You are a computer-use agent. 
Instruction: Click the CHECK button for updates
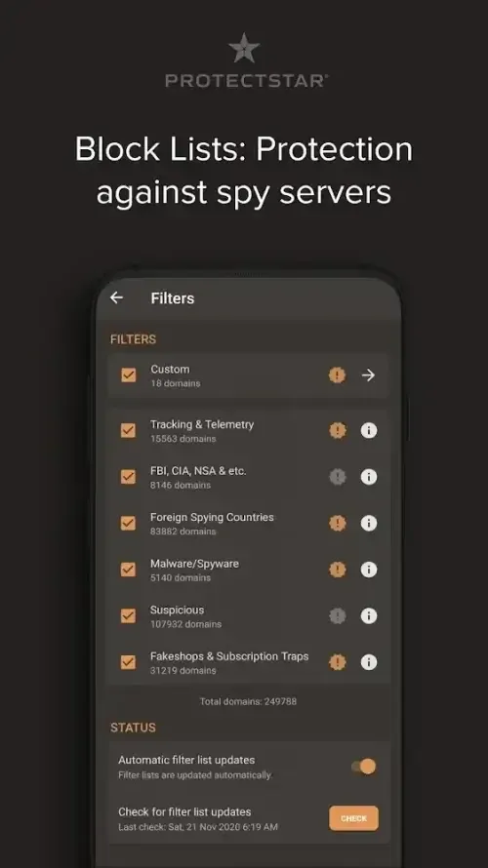354,818
